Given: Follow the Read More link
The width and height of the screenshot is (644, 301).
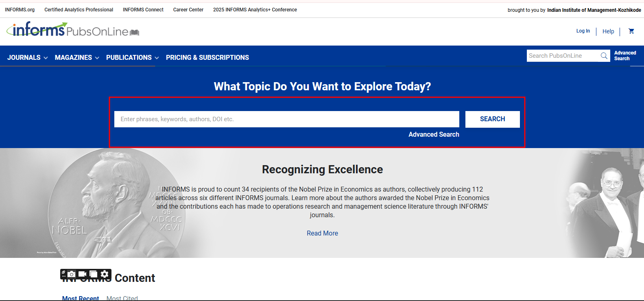Looking at the screenshot, I should tap(322, 233).
